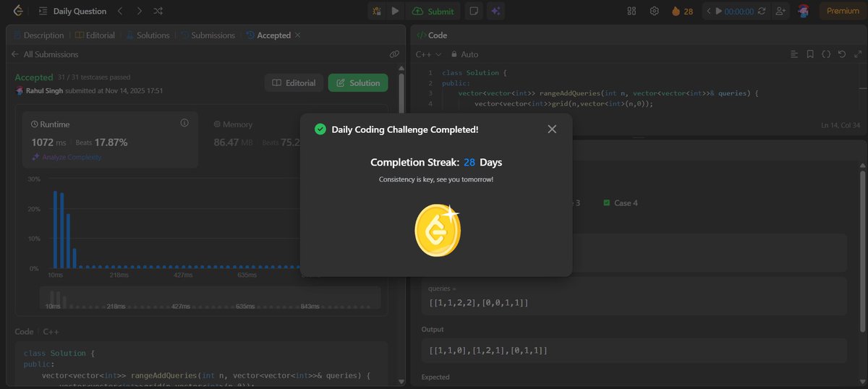Open the Runtime info icon

click(x=184, y=123)
